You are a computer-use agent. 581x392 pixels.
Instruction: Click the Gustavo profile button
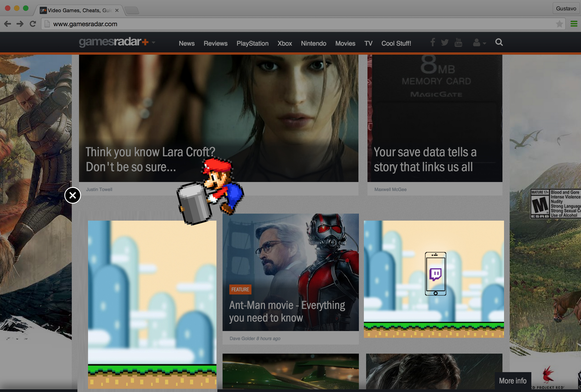pos(566,9)
